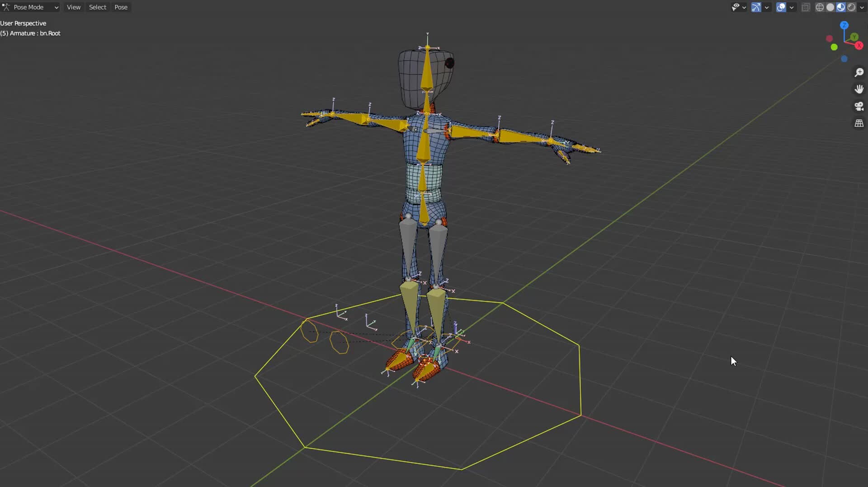Toggle X-Ray view in the viewport
Viewport: 868px width, 487px height.
pos(805,7)
